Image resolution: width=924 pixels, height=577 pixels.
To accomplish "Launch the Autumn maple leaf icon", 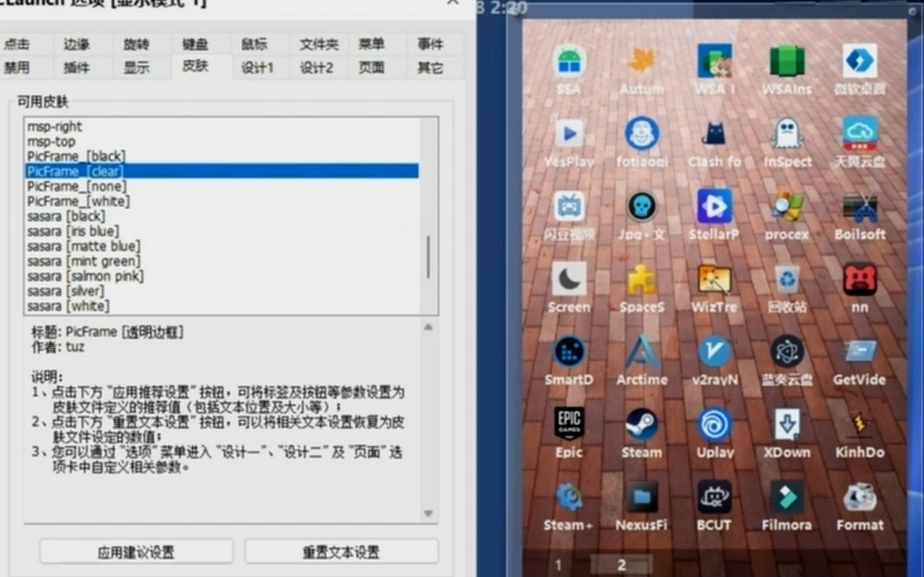I will click(x=641, y=61).
